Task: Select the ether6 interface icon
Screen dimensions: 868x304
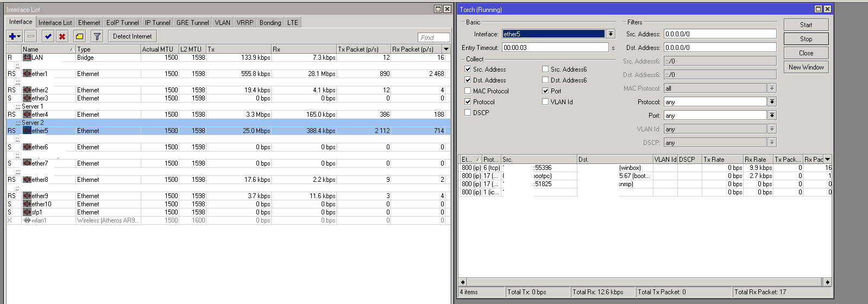Action: [27, 147]
